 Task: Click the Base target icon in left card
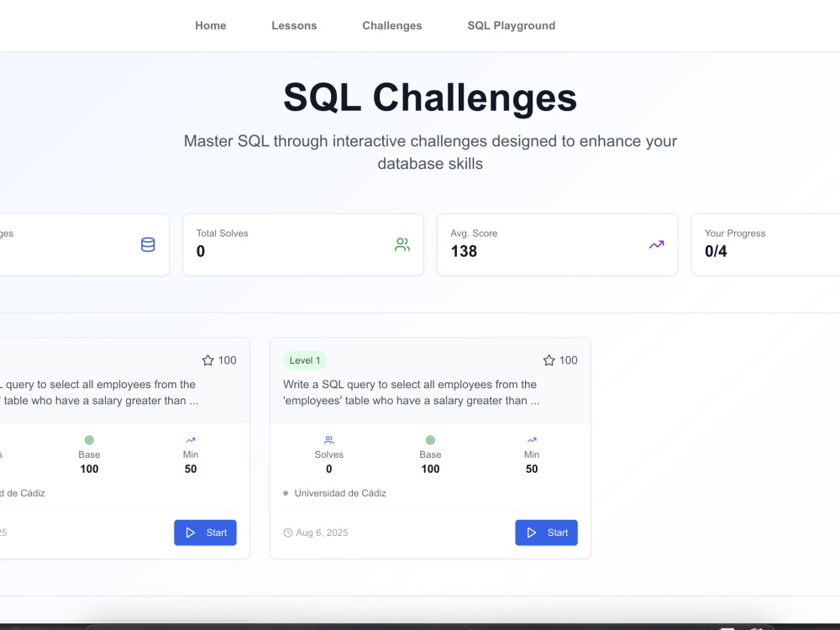pos(89,440)
